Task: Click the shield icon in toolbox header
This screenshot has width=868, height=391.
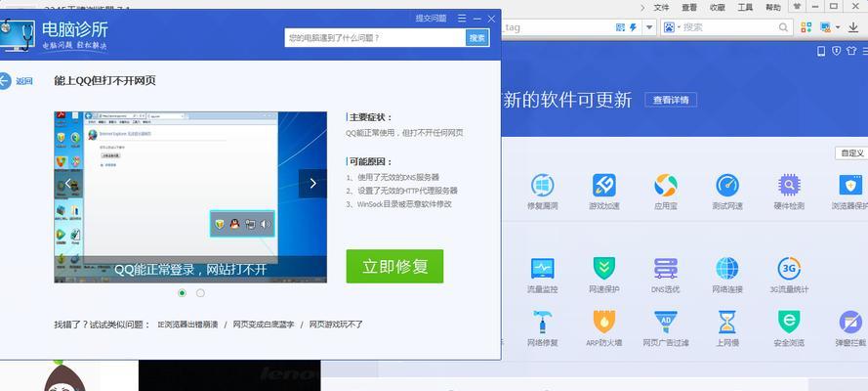Action: (836, 51)
